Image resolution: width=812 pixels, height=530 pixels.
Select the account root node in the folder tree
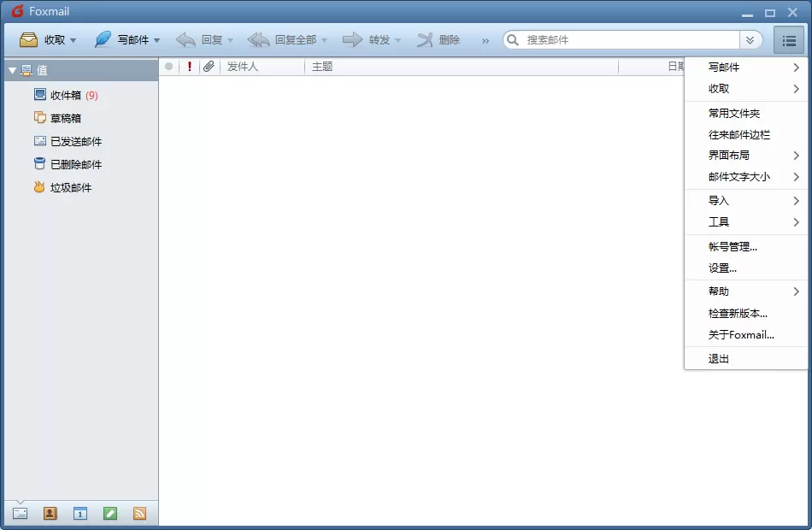point(81,70)
